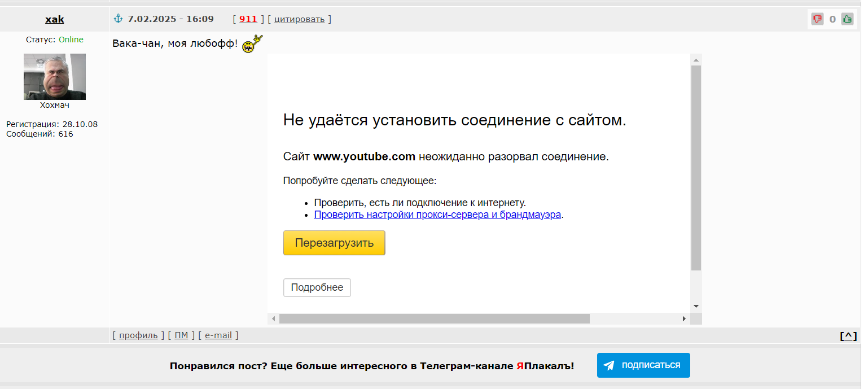The width and height of the screenshot is (868, 389).
Task: Click the Подробнее details button
Action: 317,287
